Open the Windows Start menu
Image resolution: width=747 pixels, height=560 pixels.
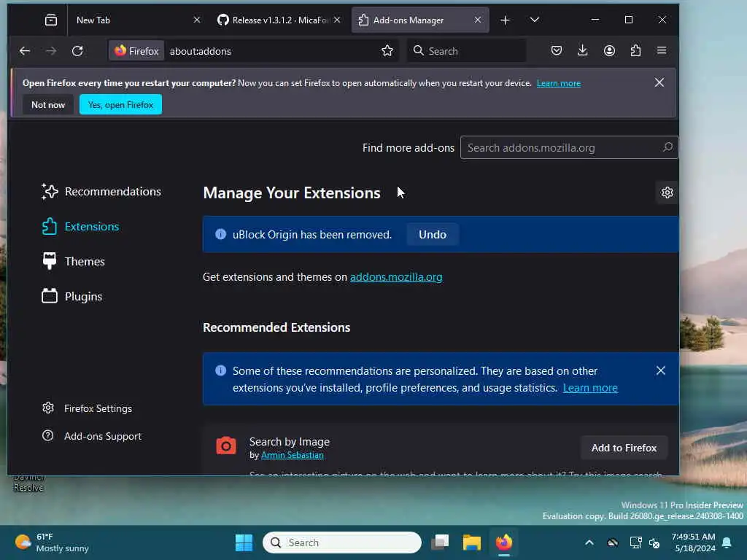click(244, 542)
